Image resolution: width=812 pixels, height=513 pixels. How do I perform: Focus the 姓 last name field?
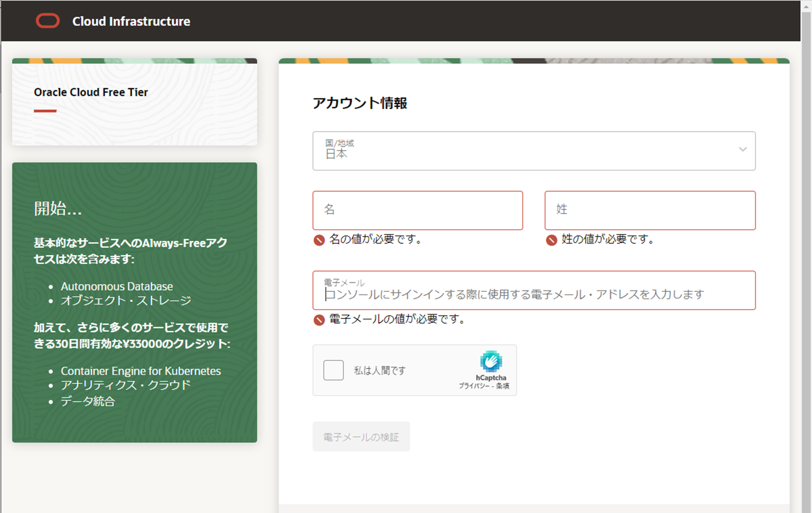click(x=650, y=210)
